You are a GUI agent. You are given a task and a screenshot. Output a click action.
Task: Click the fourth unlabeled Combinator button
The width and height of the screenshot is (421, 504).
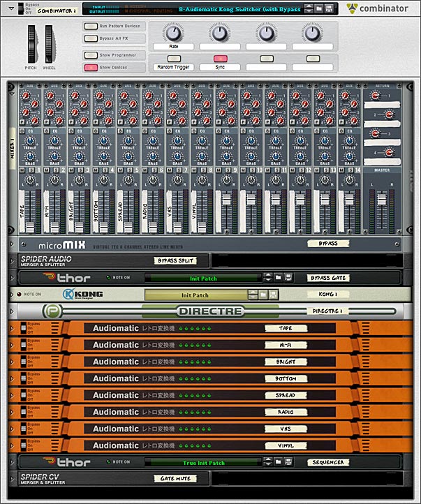tap(313, 59)
